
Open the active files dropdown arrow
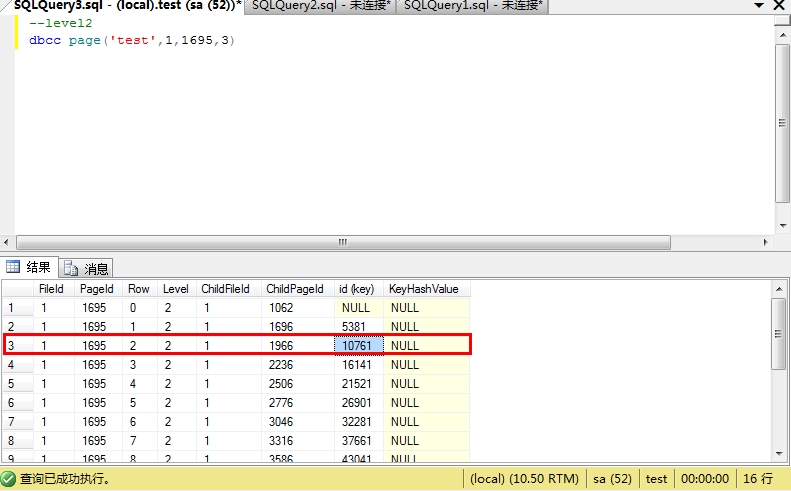click(x=759, y=6)
